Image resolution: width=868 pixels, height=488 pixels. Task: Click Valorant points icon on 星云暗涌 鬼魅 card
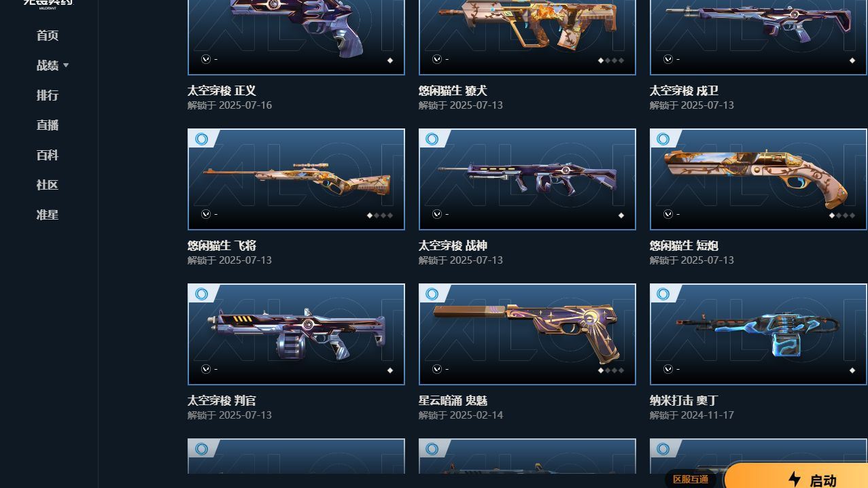[x=437, y=369]
